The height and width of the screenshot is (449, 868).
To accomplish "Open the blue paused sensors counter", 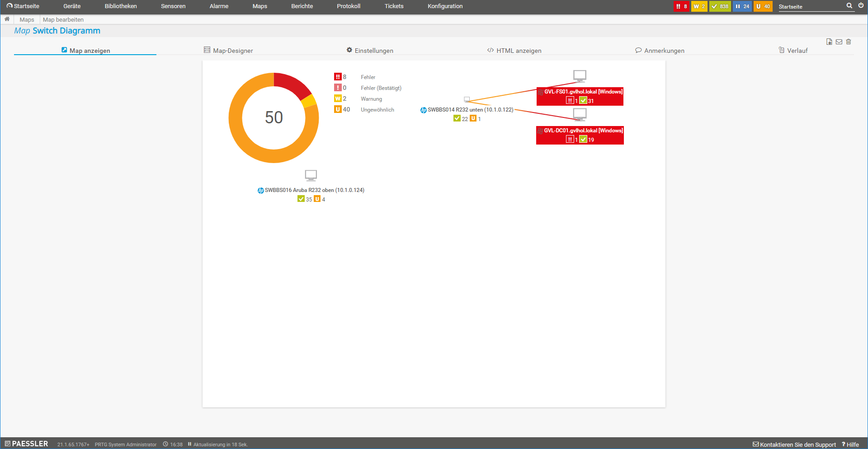I will coord(742,6).
